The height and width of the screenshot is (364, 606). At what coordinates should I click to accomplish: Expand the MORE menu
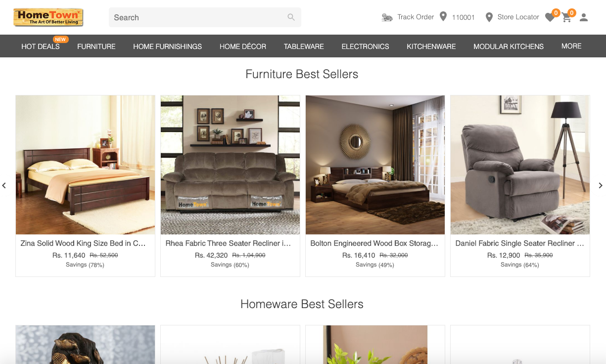[571, 46]
